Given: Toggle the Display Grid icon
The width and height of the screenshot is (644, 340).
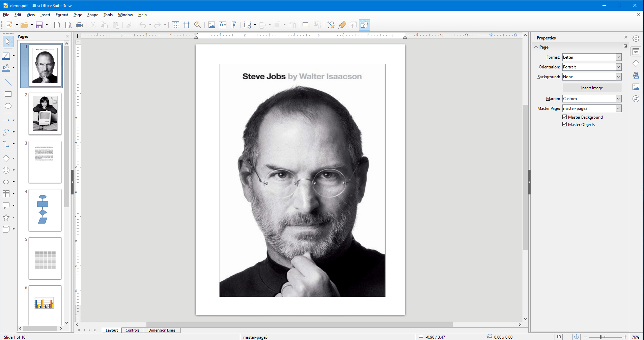Looking at the screenshot, I should [x=175, y=25].
